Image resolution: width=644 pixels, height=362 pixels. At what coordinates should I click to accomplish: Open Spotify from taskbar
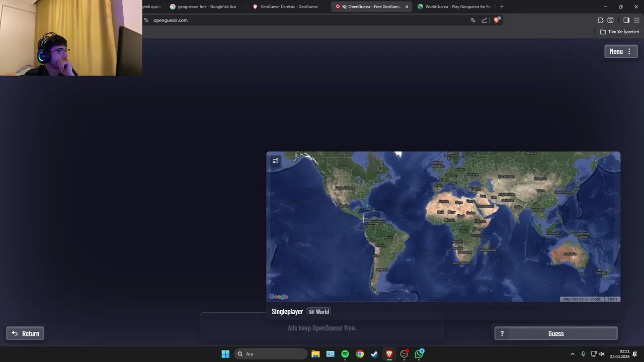(345, 354)
